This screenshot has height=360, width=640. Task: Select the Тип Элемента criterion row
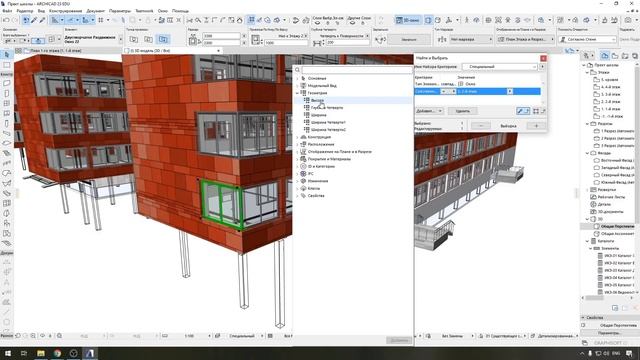coord(478,84)
